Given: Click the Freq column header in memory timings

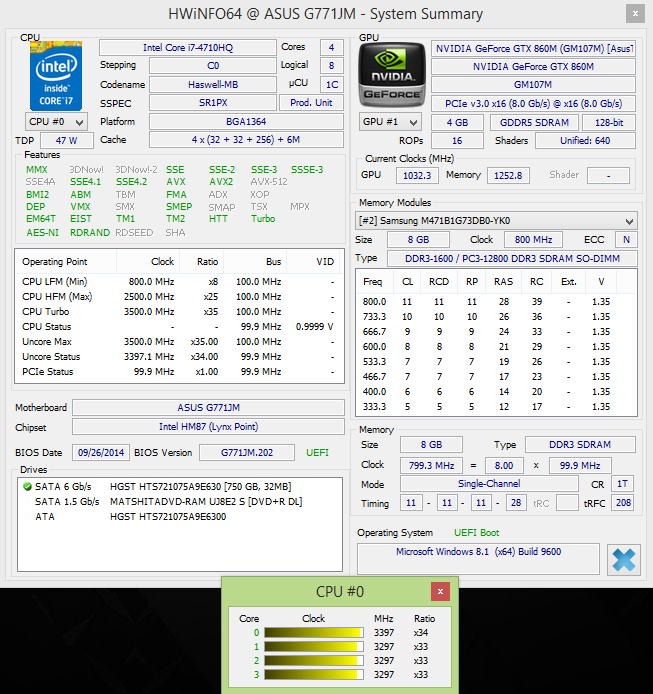Looking at the screenshot, I should tap(375, 282).
